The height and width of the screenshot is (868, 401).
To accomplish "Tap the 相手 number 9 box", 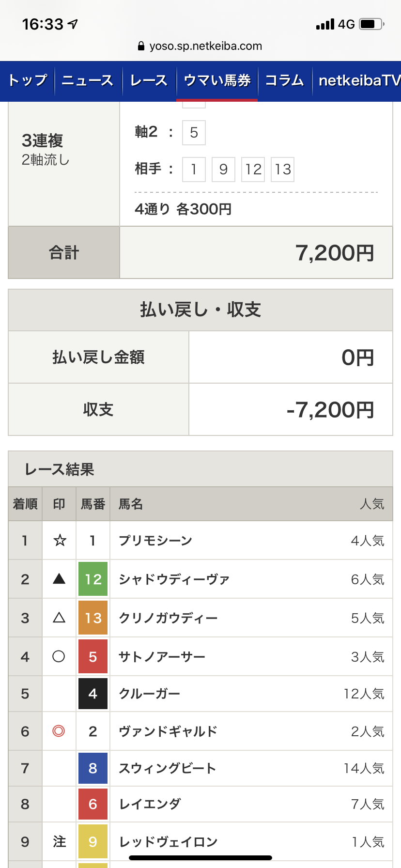I will [223, 170].
